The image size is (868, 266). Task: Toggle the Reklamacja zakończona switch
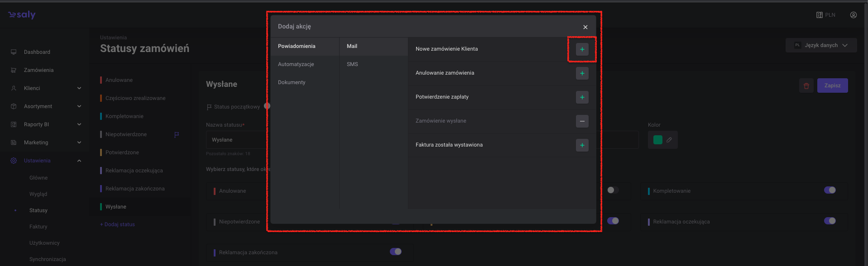pyautogui.click(x=395, y=252)
